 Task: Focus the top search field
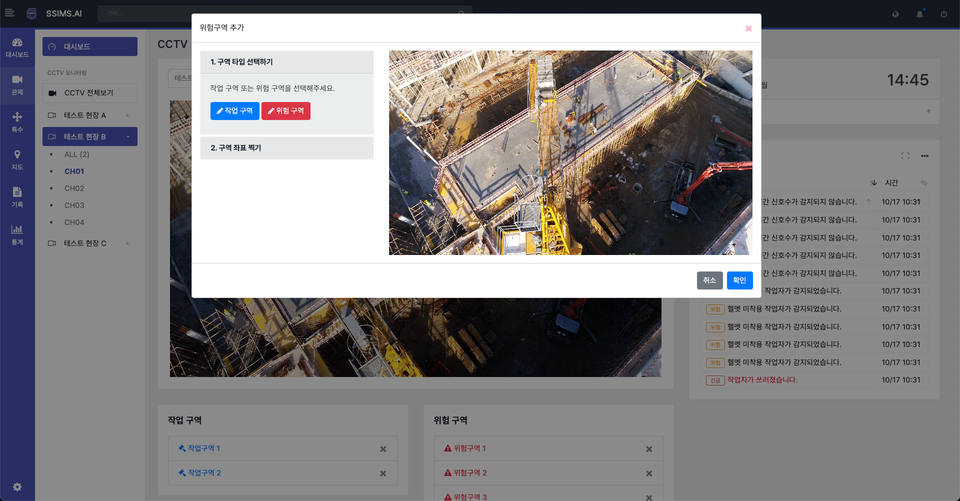(x=285, y=13)
